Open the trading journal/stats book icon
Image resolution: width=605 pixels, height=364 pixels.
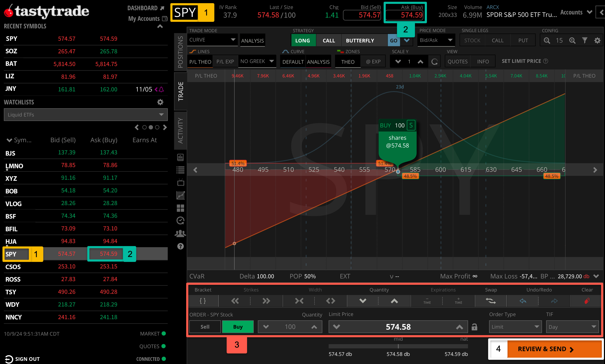181,157
